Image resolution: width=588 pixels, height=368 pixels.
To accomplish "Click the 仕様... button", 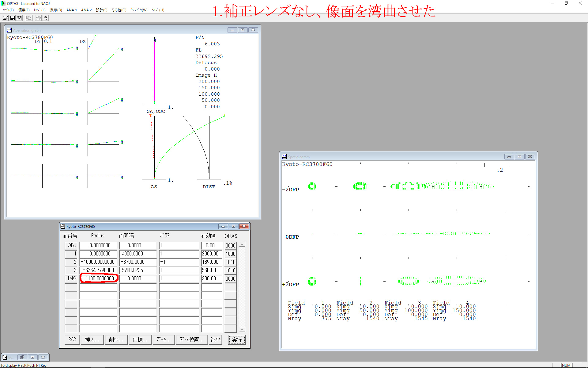I will pyautogui.click(x=140, y=339).
